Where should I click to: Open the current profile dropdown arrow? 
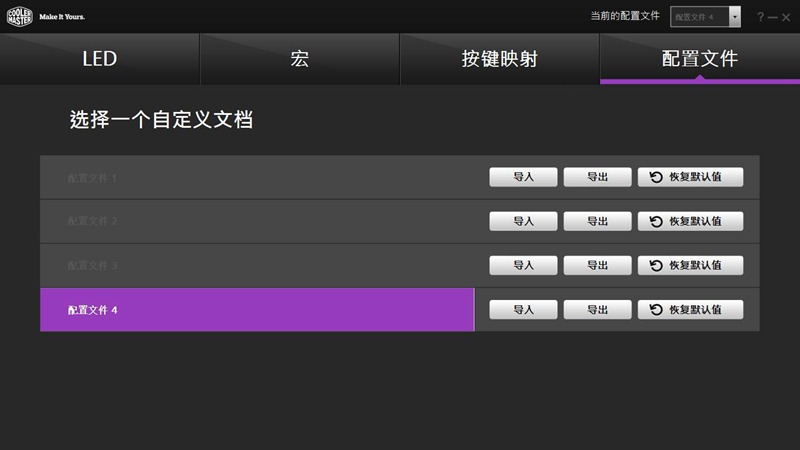tap(735, 16)
